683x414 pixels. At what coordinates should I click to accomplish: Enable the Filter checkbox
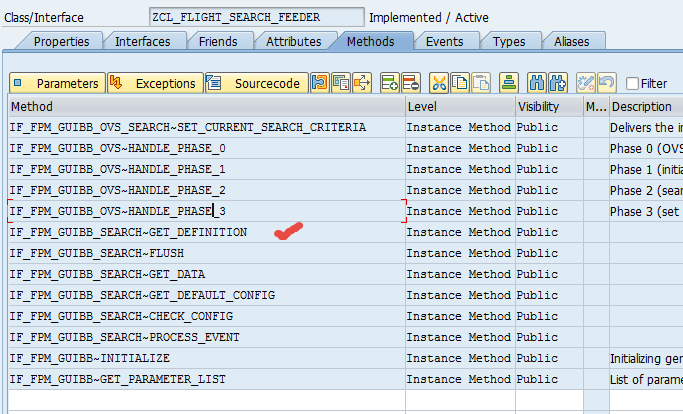point(632,84)
